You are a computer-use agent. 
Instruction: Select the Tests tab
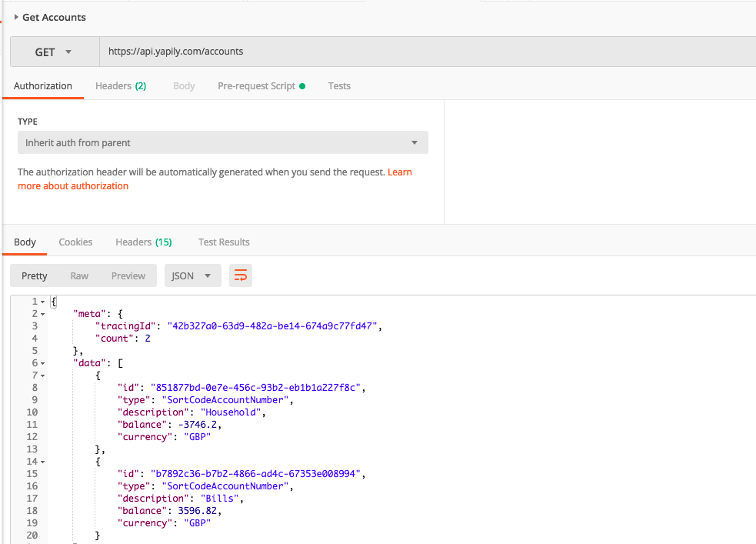[x=339, y=86]
